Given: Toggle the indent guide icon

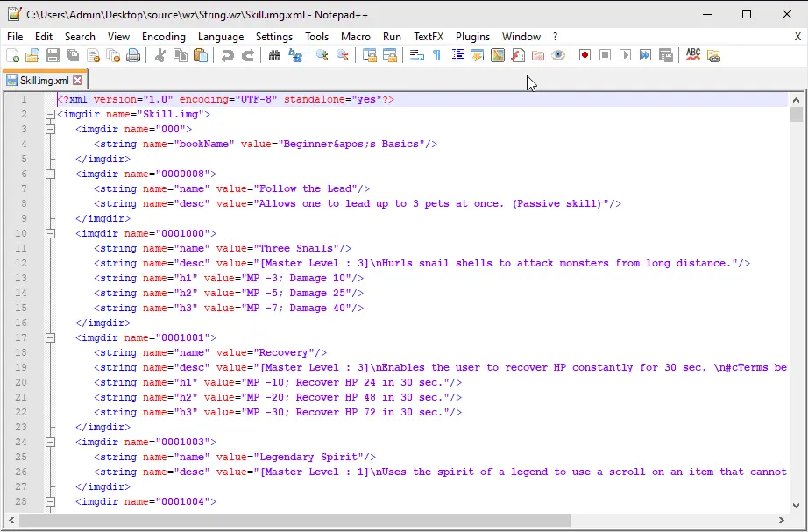Looking at the screenshot, I should (x=457, y=56).
